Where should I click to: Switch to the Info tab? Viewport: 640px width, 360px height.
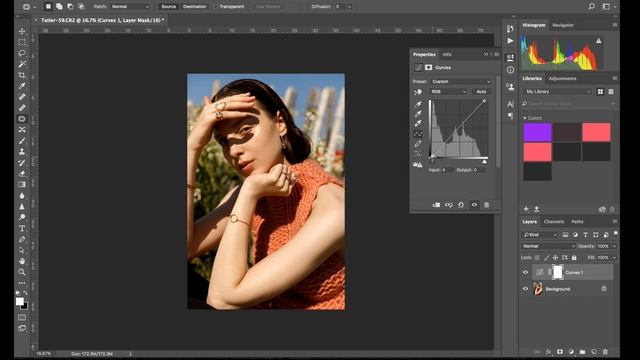click(x=447, y=54)
